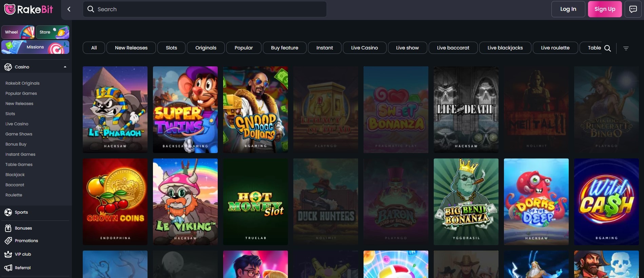
Task: Open Baccarat in sidebar
Action: [15, 185]
